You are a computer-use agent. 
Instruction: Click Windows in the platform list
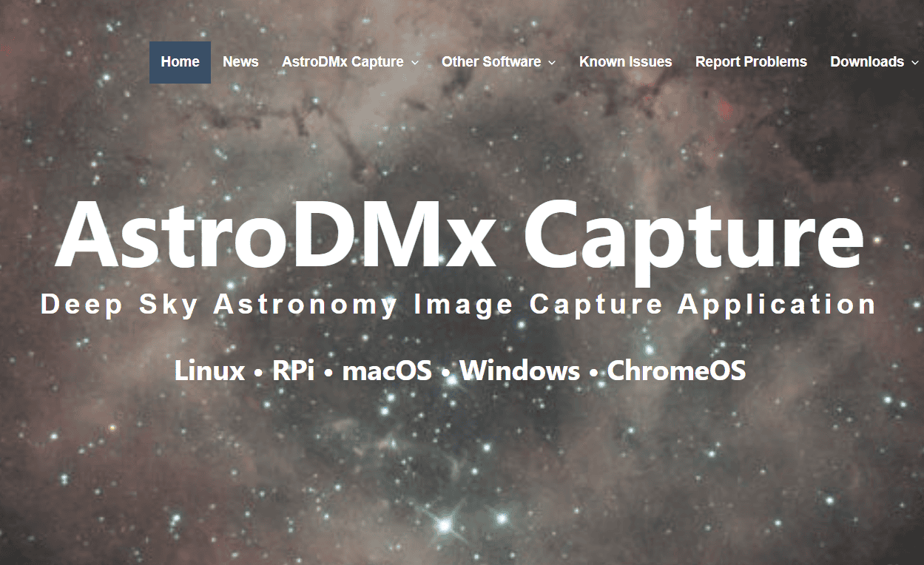point(519,371)
